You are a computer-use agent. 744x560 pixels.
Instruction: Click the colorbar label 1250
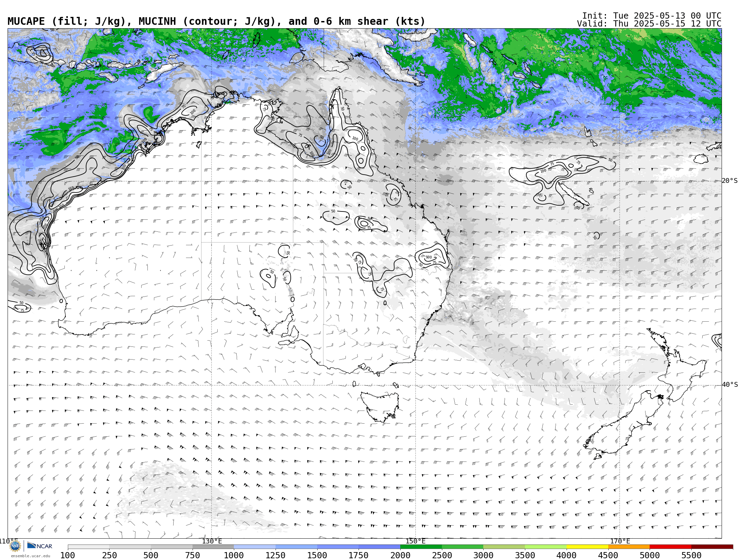(x=276, y=556)
